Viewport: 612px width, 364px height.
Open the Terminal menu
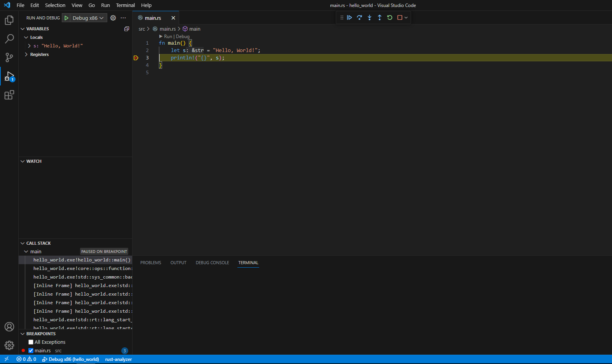coord(125,5)
